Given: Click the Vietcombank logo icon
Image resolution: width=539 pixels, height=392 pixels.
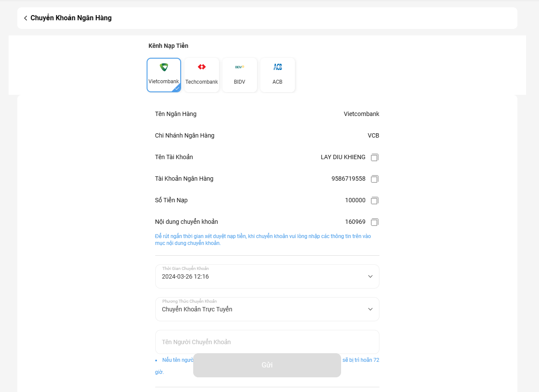Looking at the screenshot, I should click(164, 67).
